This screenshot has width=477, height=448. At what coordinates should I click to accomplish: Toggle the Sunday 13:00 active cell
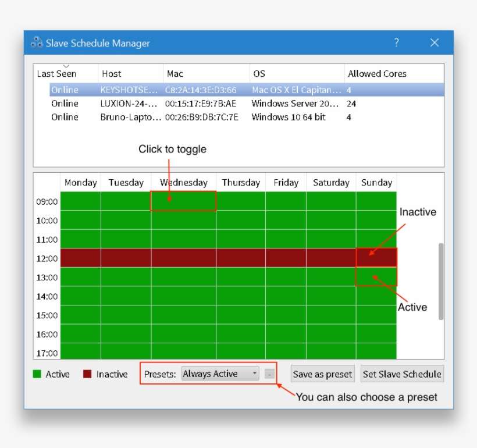point(376,276)
